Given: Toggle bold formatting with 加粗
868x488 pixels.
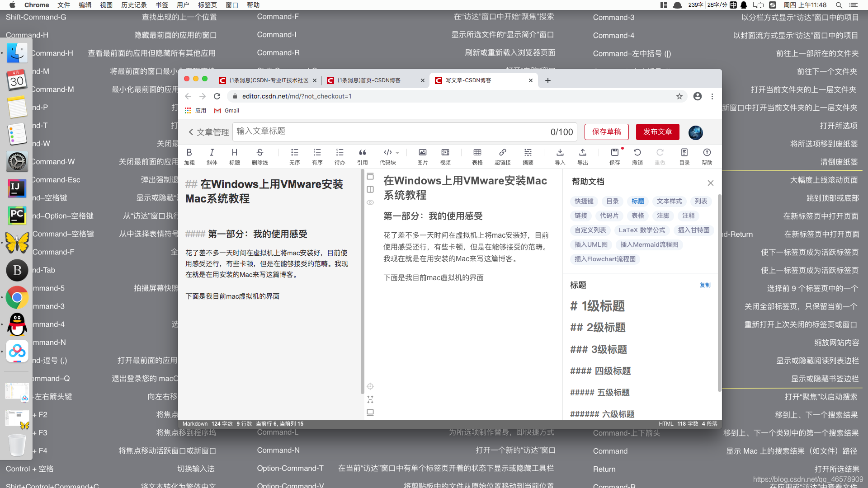Looking at the screenshot, I should click(x=189, y=156).
